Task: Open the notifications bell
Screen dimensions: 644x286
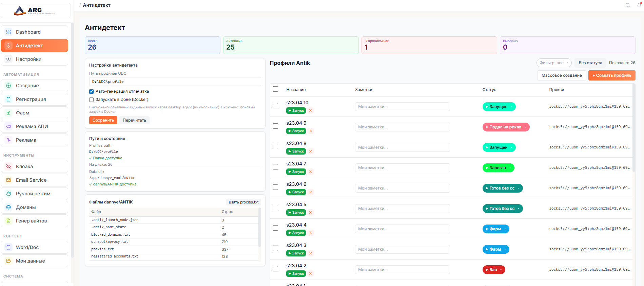Action: 639,5
